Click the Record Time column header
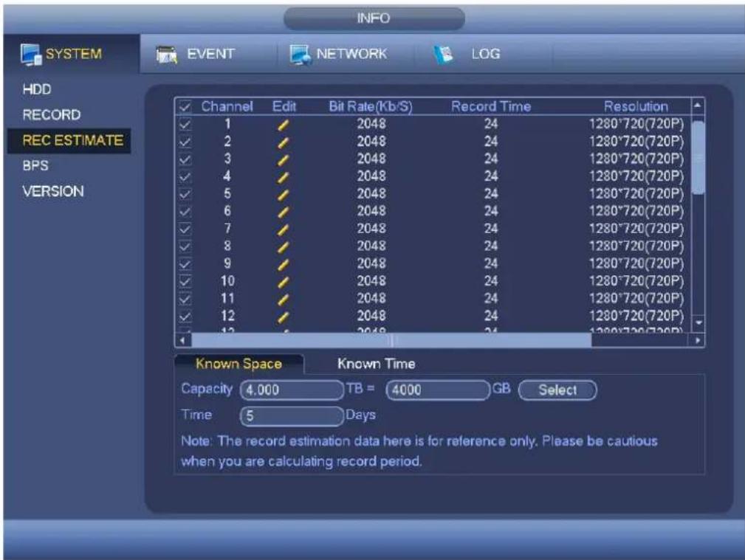The width and height of the screenshot is (745, 560). [x=491, y=106]
